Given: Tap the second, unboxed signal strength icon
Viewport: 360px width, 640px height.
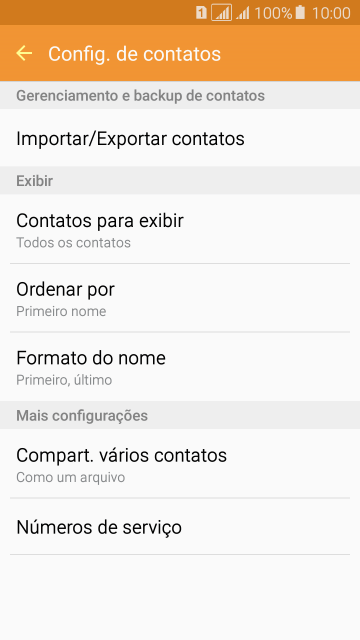Looking at the screenshot, I should pyautogui.click(x=243, y=13).
